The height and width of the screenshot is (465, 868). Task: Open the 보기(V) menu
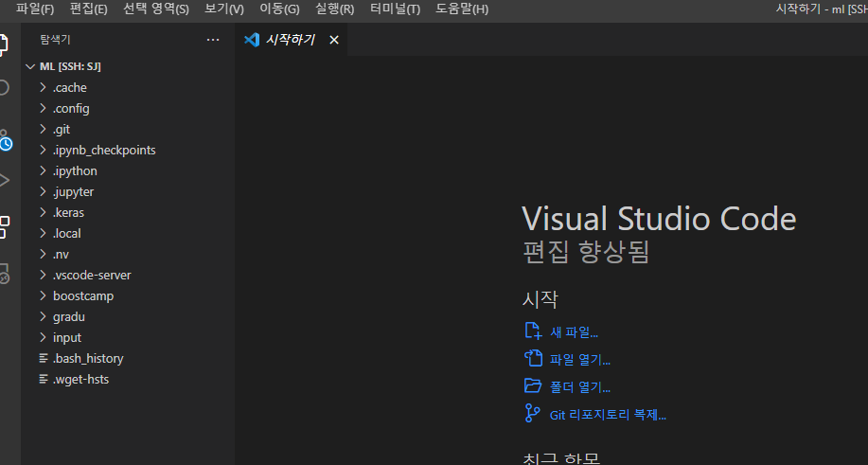click(x=224, y=9)
